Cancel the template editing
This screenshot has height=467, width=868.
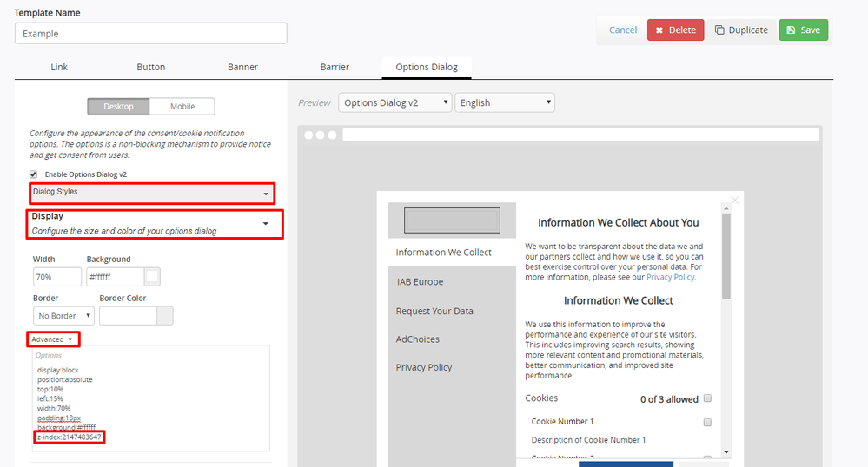point(623,30)
